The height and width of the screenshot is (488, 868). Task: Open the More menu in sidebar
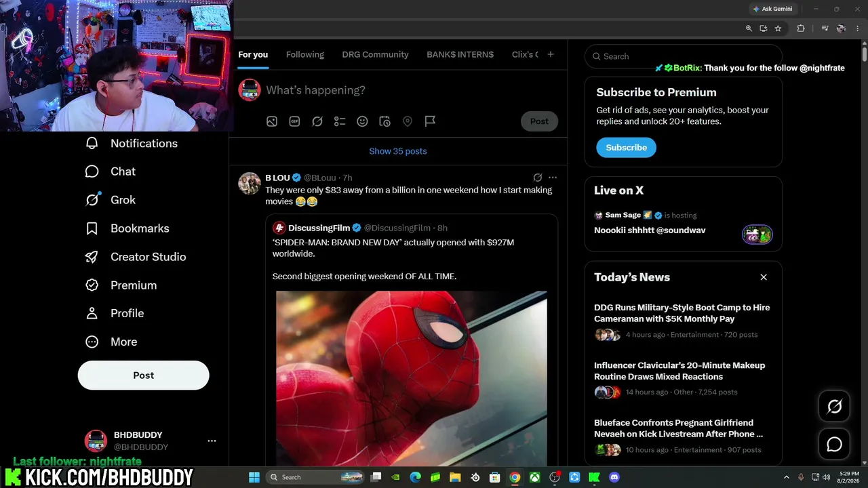click(x=111, y=342)
